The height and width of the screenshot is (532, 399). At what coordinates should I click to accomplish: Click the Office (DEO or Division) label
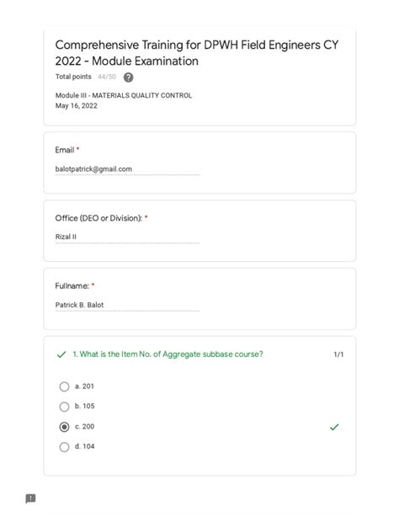coord(98,218)
